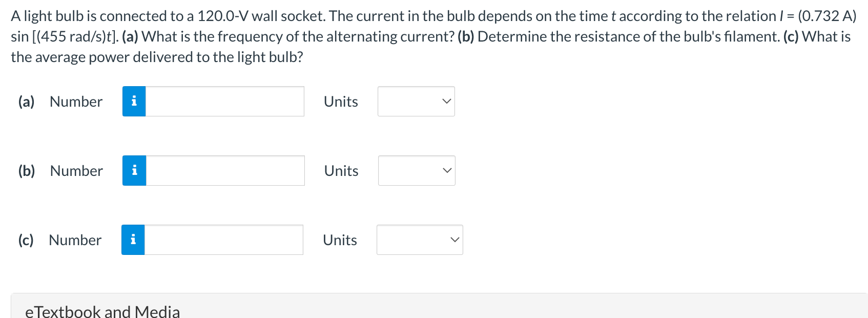Viewport: 868px width, 318px height.
Task: Select the Number field for part (a)
Action: [224, 102]
